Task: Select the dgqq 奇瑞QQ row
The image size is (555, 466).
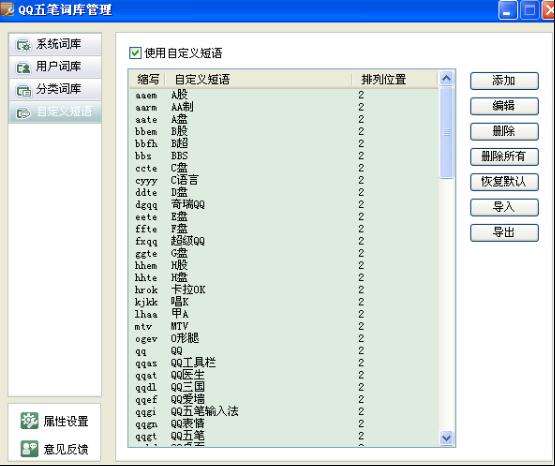Action: point(283,205)
